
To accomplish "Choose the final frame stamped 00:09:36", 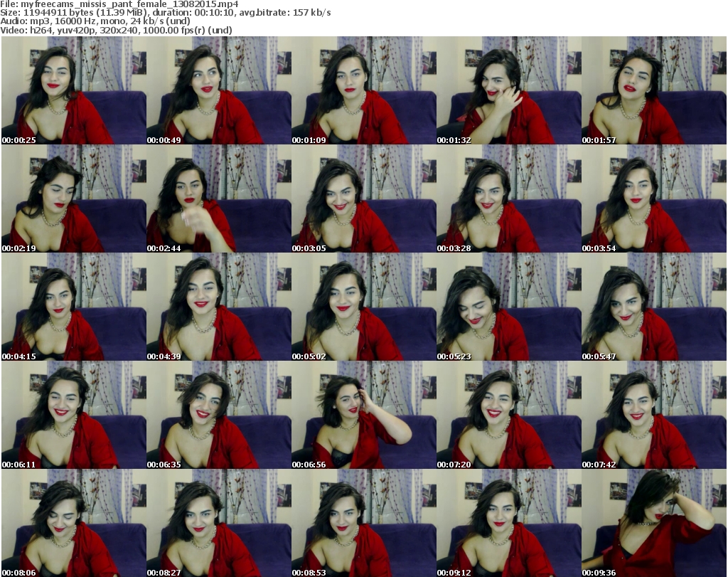I will (654, 523).
